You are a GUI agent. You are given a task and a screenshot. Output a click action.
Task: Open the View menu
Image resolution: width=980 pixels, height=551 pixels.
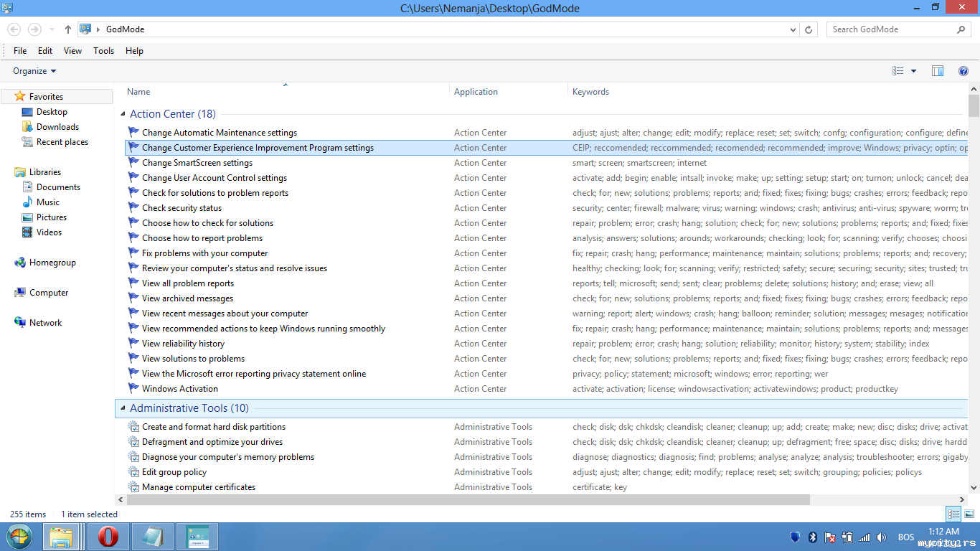pyautogui.click(x=72, y=51)
